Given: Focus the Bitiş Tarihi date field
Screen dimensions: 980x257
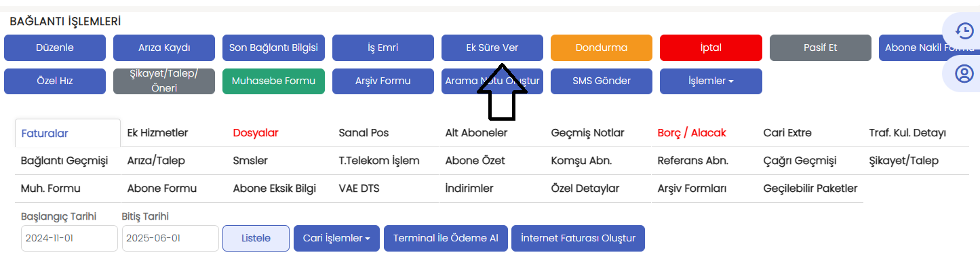Looking at the screenshot, I should click(x=170, y=238).
